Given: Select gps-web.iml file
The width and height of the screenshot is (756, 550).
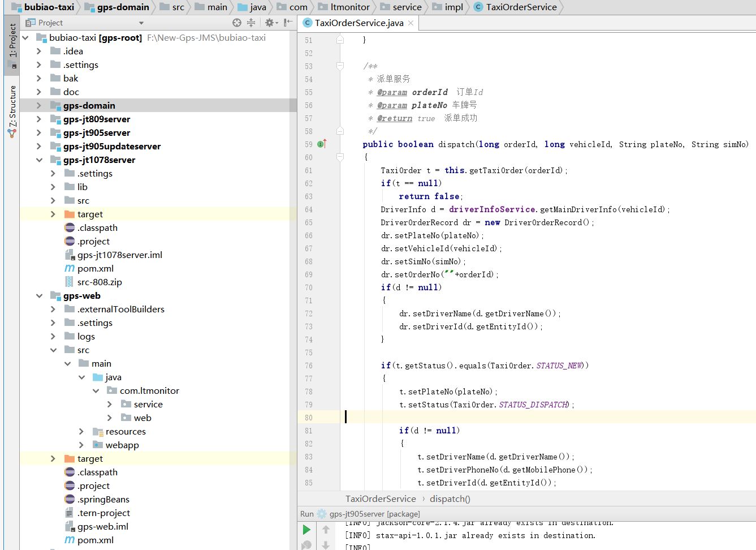Looking at the screenshot, I should click(x=103, y=527).
